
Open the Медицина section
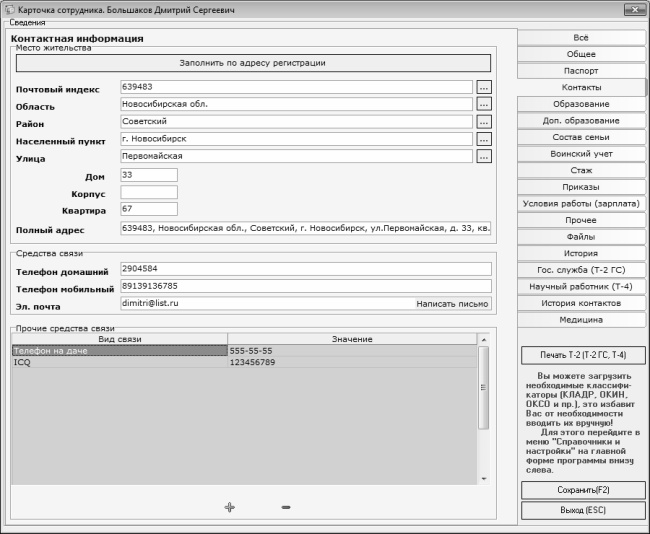coord(581,320)
